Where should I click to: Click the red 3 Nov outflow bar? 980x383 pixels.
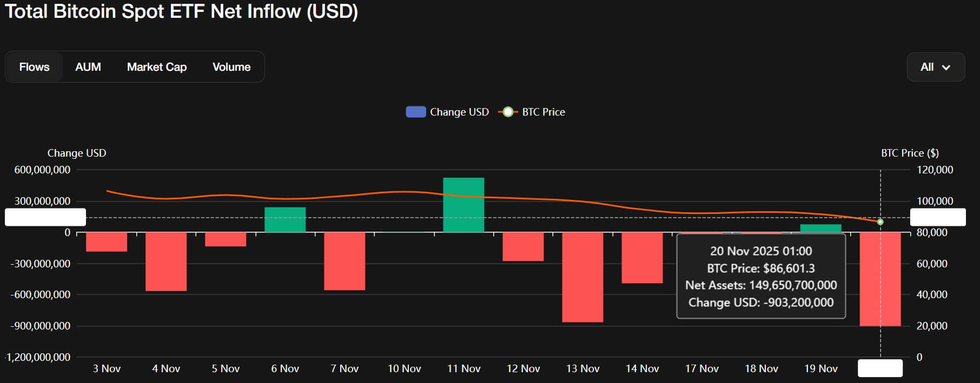[107, 242]
